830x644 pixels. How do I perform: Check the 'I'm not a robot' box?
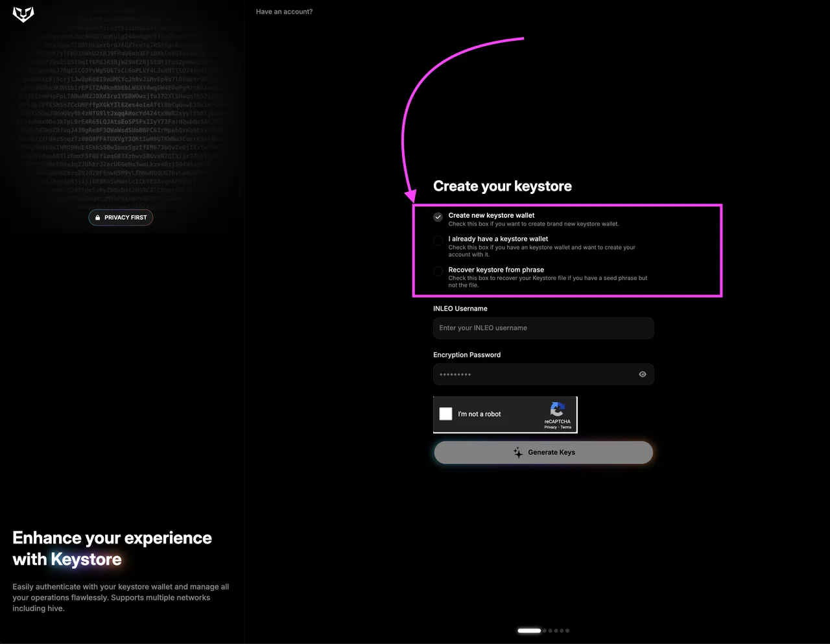coord(445,414)
